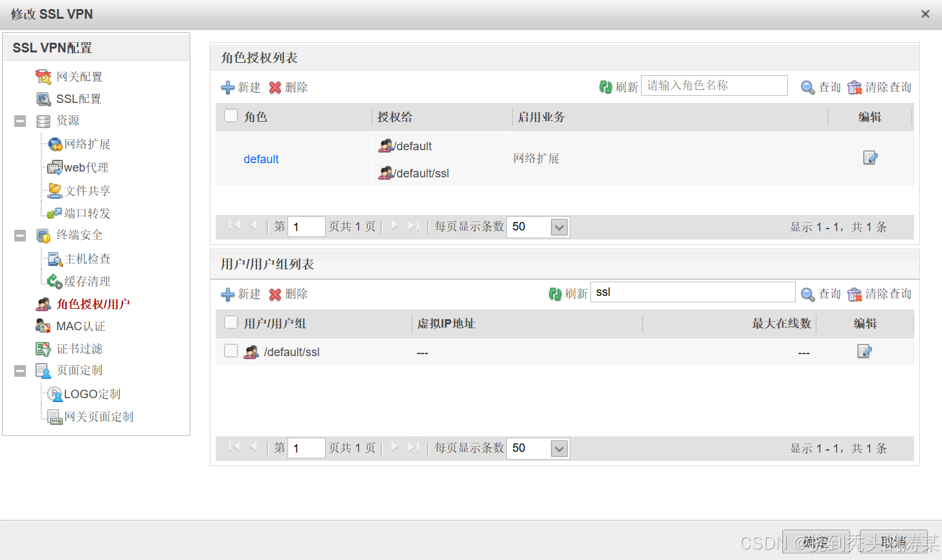Open 网络扩展 network extension icon
942x560 pixels.
pyautogui.click(x=55, y=144)
